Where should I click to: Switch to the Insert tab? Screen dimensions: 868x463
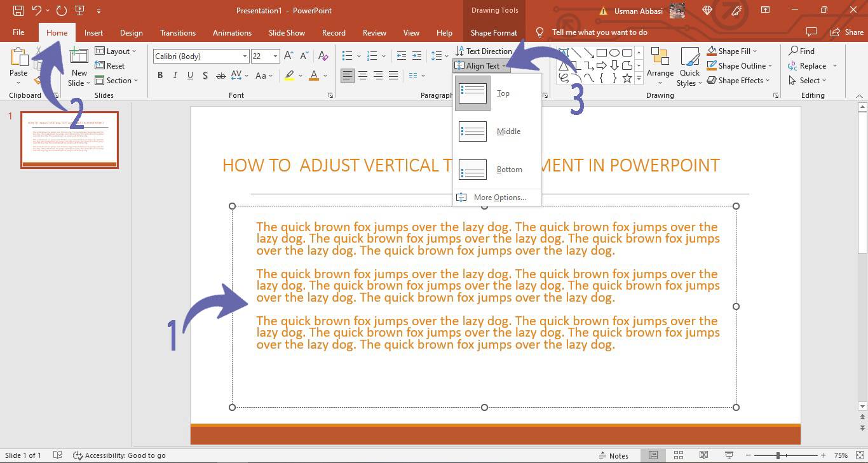pos(93,32)
